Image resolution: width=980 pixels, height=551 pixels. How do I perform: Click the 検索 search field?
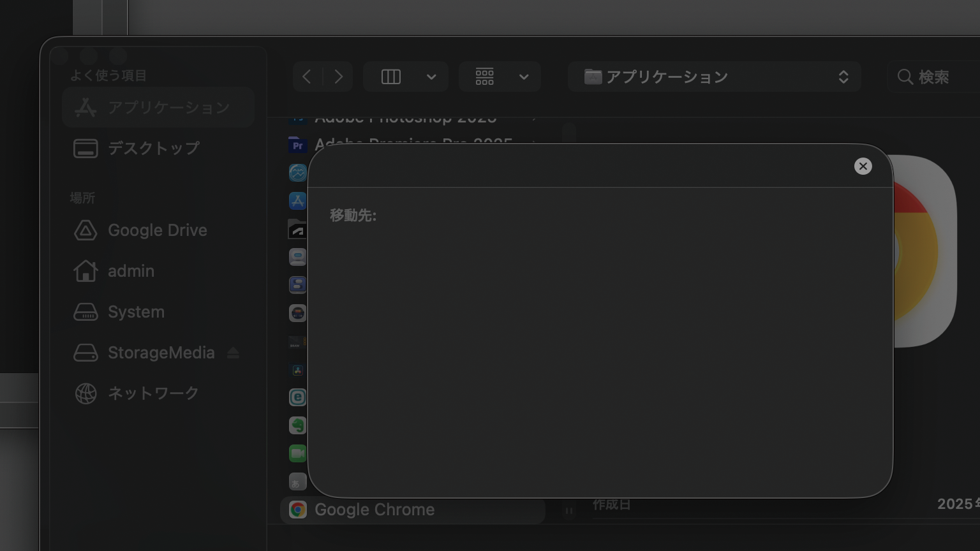938,77
